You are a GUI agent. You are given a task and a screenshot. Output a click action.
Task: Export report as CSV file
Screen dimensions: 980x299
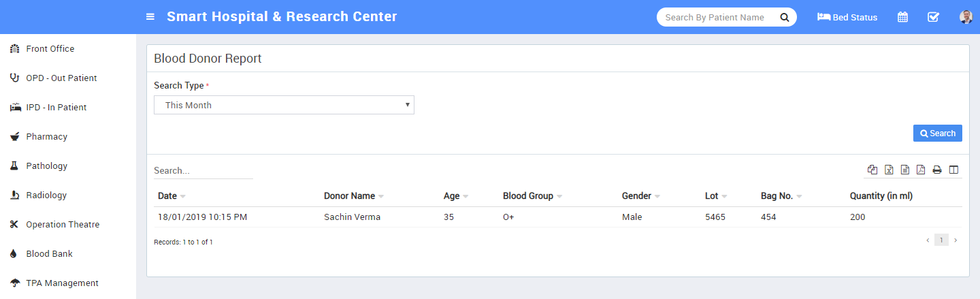coord(905,170)
